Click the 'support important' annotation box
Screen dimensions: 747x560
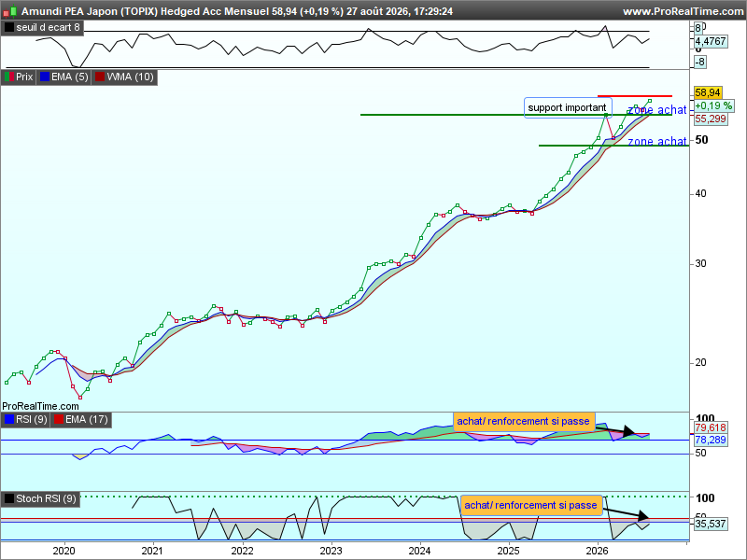568,107
